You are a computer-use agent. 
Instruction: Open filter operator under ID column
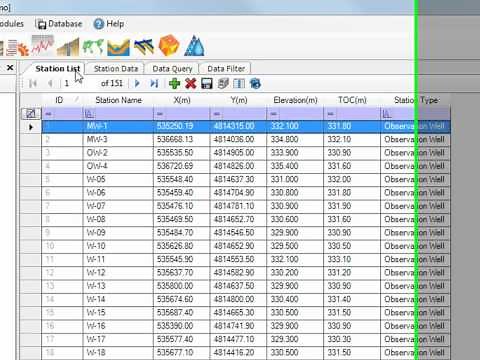click(x=49, y=114)
